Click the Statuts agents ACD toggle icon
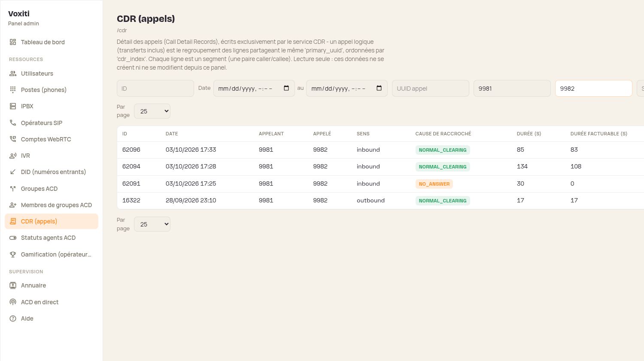 coord(13,238)
